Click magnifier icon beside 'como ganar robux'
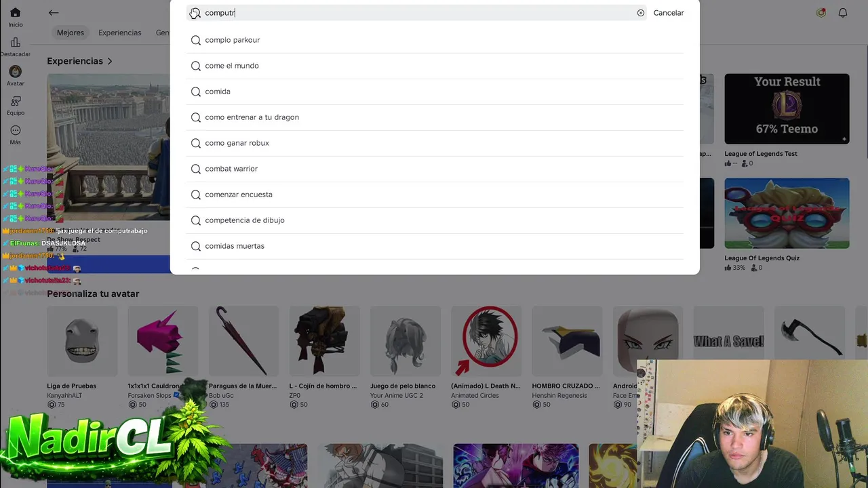The height and width of the screenshot is (488, 868). coord(196,143)
